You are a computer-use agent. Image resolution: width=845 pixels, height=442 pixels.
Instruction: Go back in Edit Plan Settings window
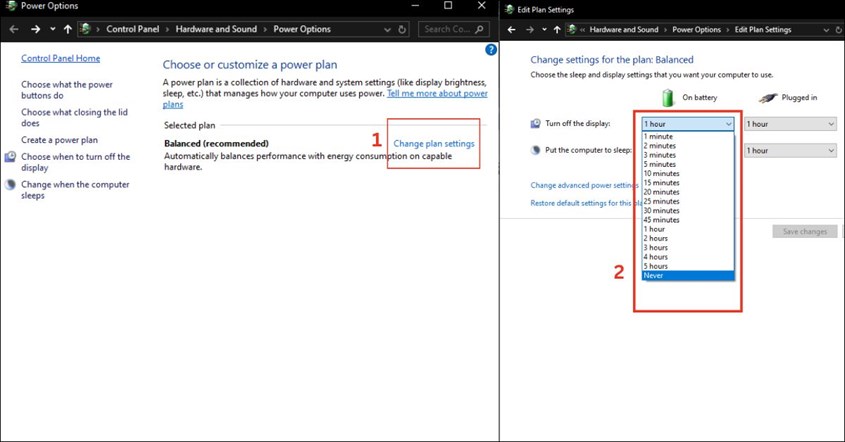511,30
